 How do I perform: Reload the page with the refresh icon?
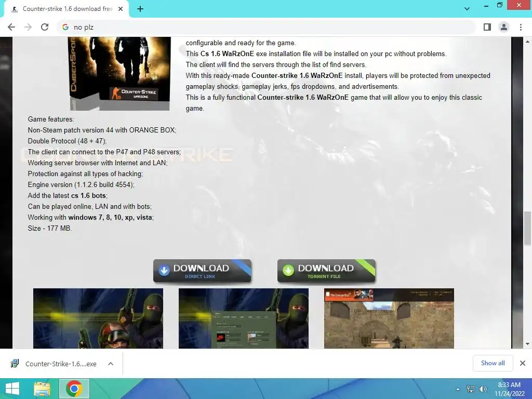pyautogui.click(x=45, y=27)
